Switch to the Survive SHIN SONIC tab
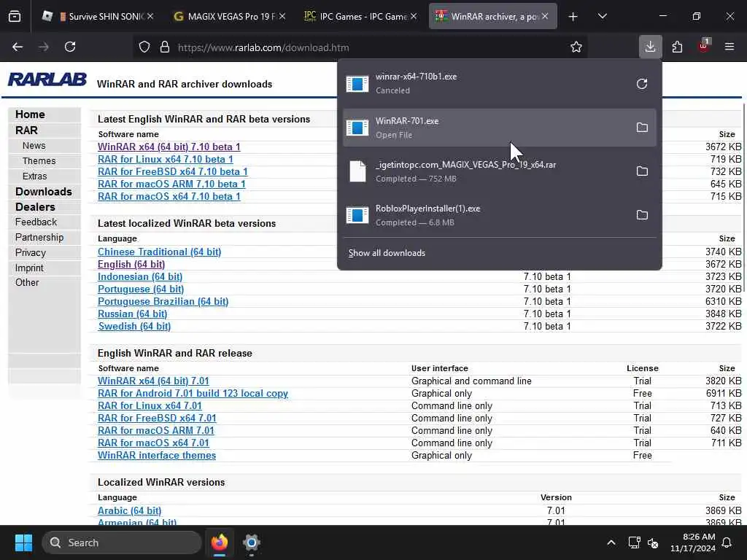 tap(98, 16)
